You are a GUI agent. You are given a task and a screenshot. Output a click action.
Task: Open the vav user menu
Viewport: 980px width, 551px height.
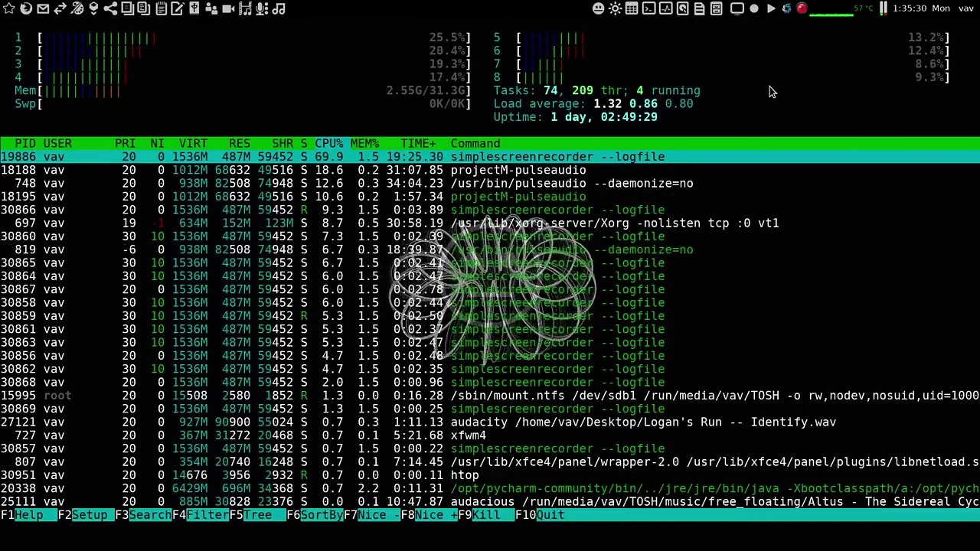[966, 8]
